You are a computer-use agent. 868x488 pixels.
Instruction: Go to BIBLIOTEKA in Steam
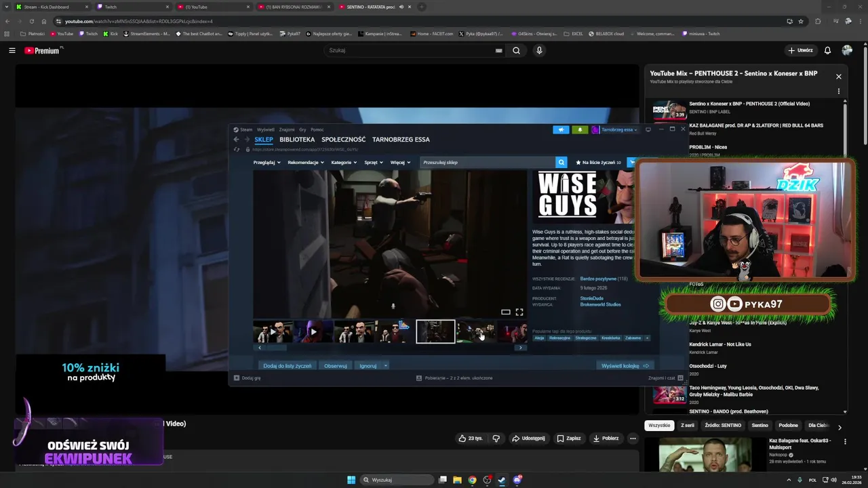coord(297,140)
